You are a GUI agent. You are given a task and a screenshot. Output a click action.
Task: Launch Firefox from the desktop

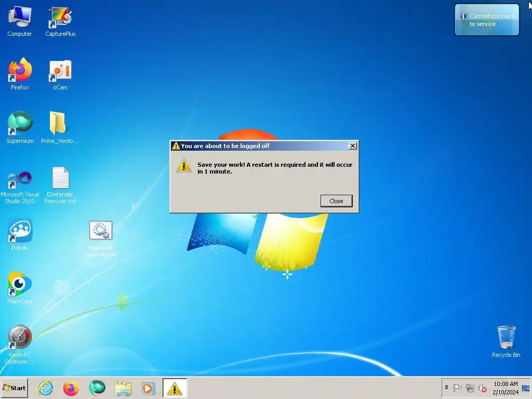click(20, 74)
